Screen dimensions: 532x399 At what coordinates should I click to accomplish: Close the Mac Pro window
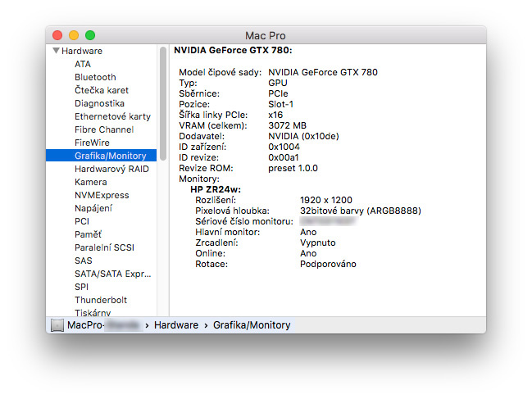[x=57, y=35]
